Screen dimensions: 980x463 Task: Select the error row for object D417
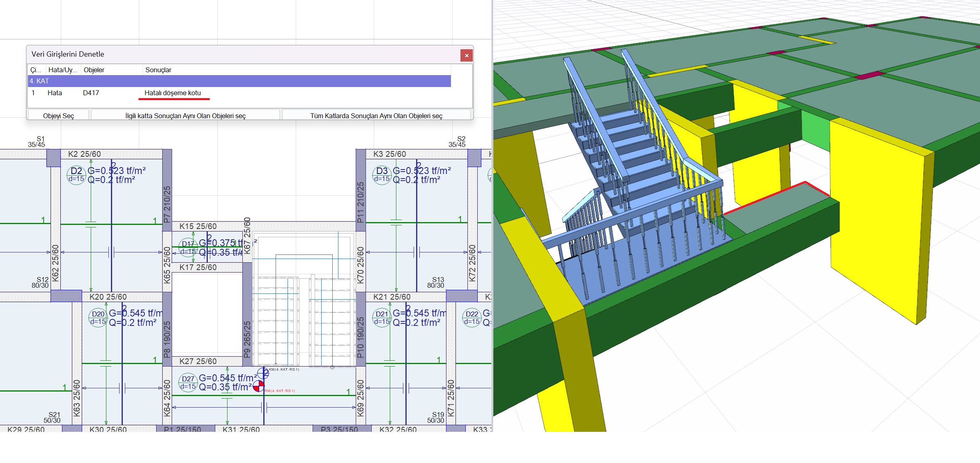pos(239,93)
